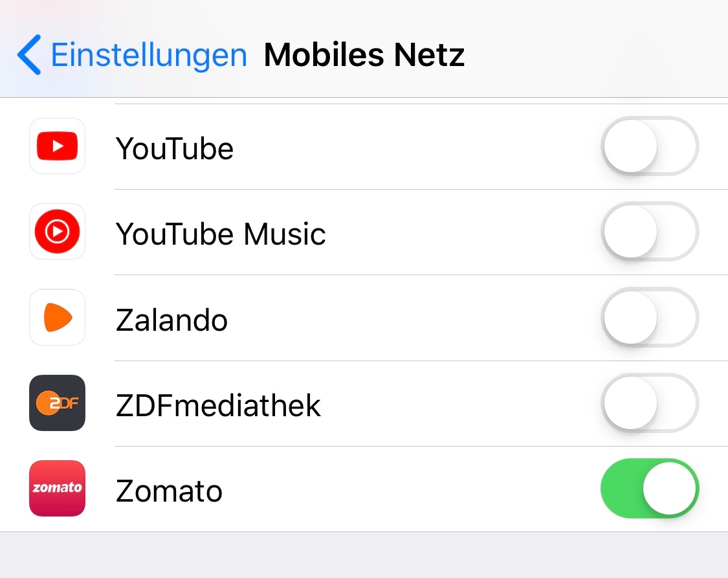Viewport: 728px width, 578px height.
Task: Tap the Zomato row label
Action: coord(169,491)
